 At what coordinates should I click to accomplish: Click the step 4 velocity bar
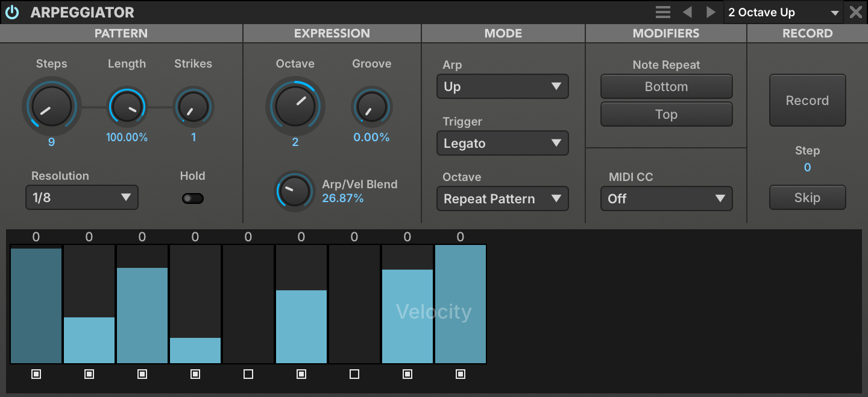coord(195,351)
